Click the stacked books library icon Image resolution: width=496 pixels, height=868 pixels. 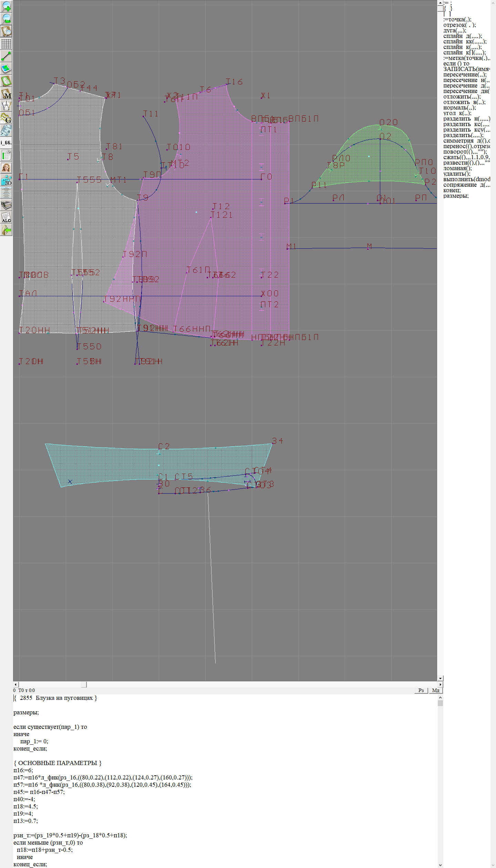[x=6, y=205]
